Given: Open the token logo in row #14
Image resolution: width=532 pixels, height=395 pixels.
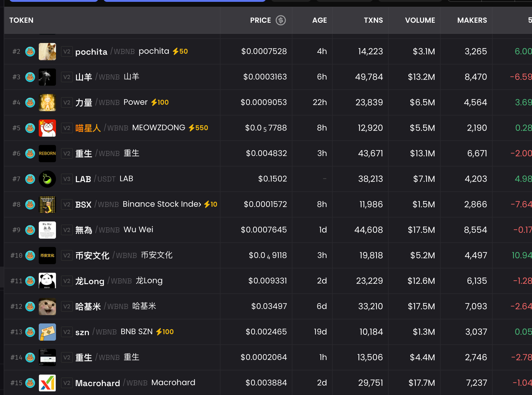Looking at the screenshot, I should click(x=47, y=357).
